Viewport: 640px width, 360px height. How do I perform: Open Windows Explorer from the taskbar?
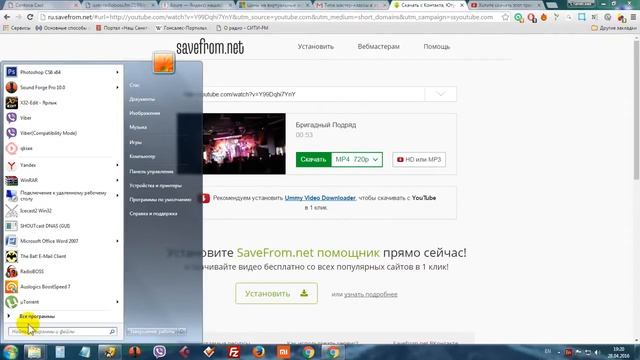click(x=34, y=352)
